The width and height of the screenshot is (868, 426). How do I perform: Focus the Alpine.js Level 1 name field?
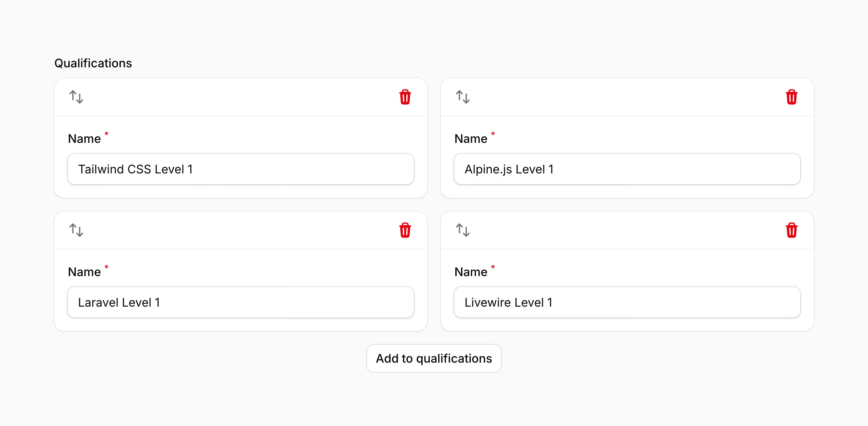coord(627,169)
